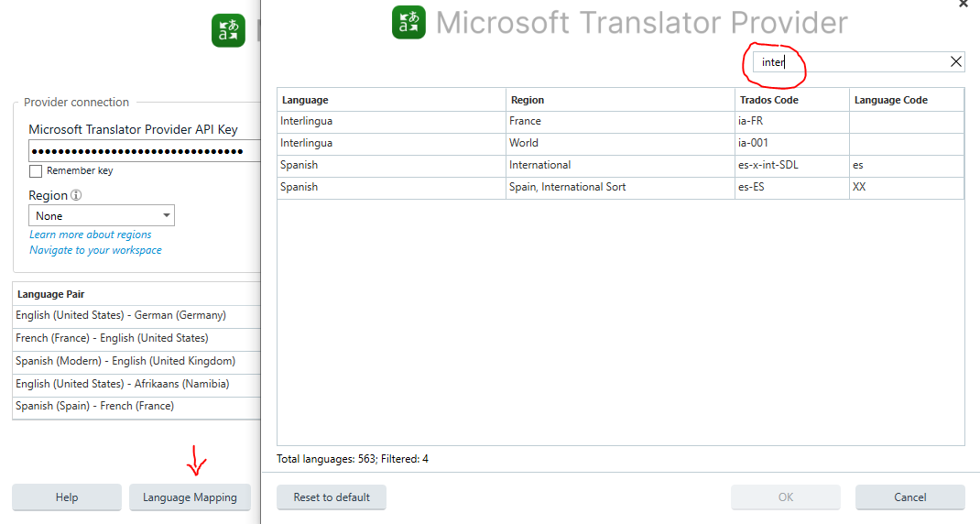Clear the search filter with the X icon
The height and width of the screenshot is (524, 980).
point(955,61)
